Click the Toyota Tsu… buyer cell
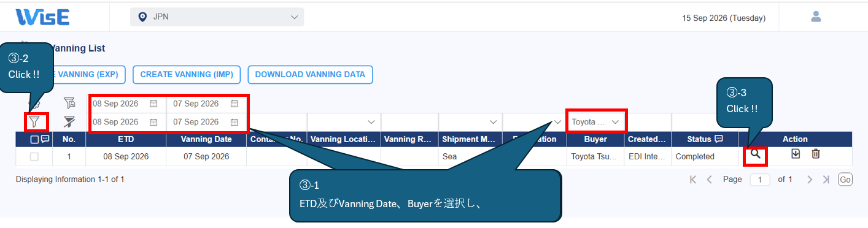 pos(595,156)
